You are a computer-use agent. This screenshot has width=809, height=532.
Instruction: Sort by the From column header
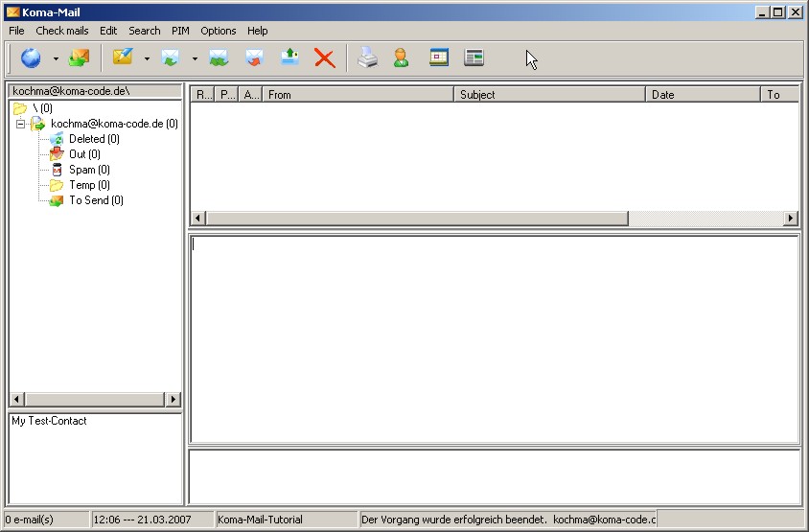[358, 95]
